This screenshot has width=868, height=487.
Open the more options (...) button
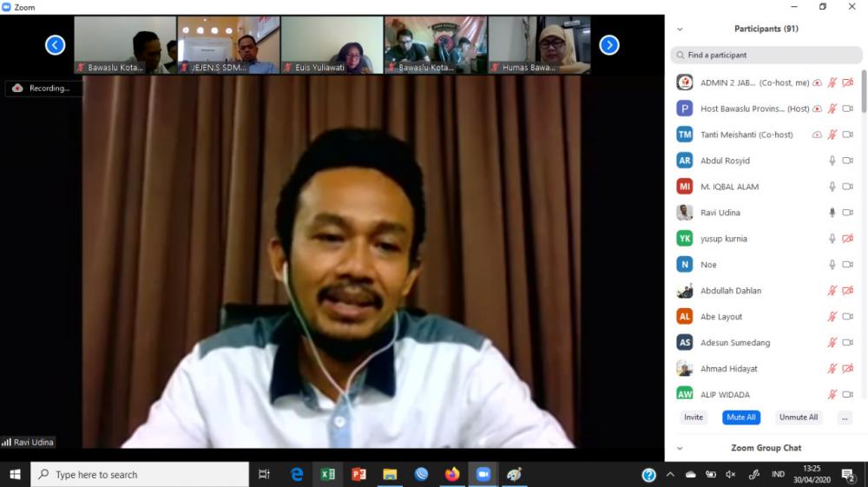[844, 418]
